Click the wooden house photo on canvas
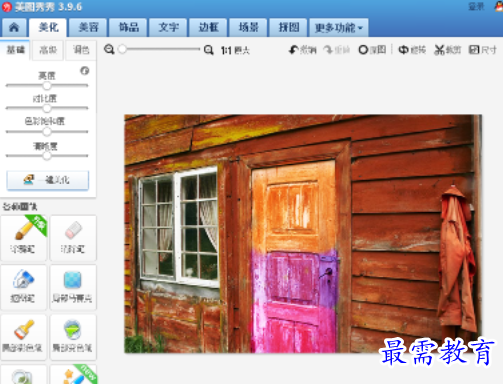Image resolution: width=503 pixels, height=384 pixels. 303,233
